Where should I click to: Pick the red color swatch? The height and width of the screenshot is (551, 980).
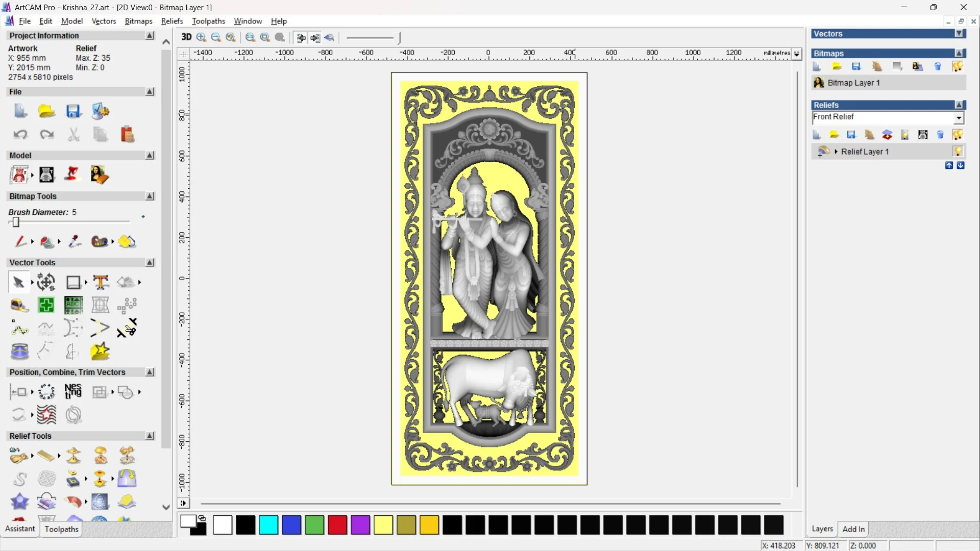[x=337, y=525]
